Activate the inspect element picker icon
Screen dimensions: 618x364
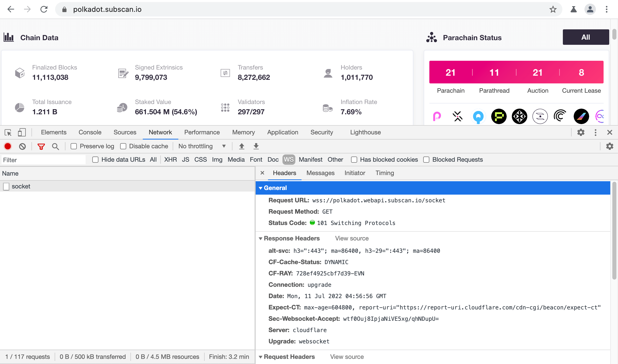(x=8, y=132)
